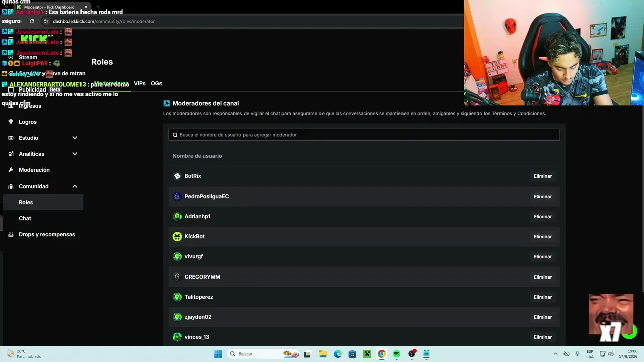This screenshot has width=644, height=362.
Task: Open Task View from the taskbar
Action: pyautogui.click(x=308, y=354)
